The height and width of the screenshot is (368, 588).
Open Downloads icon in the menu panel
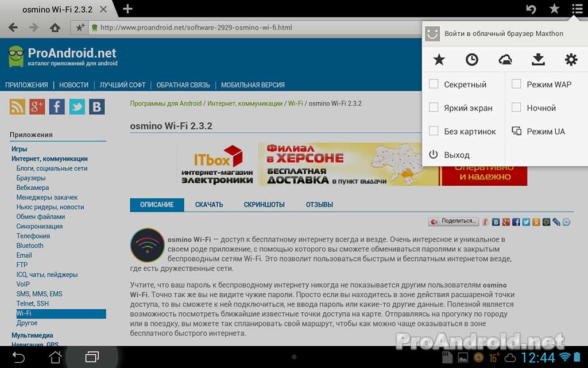click(x=538, y=60)
